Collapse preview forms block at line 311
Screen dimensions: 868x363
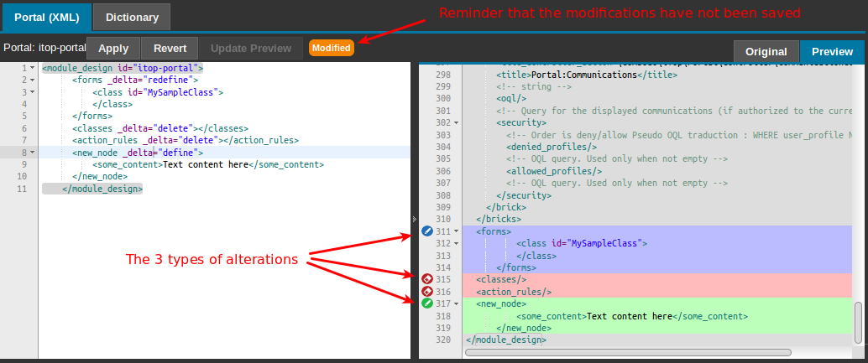click(457, 231)
